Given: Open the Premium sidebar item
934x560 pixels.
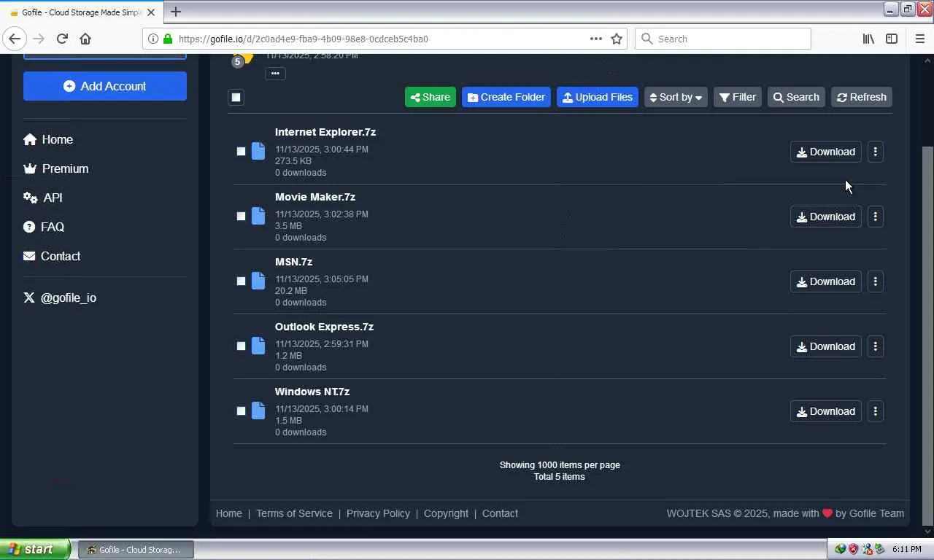Looking at the screenshot, I should (x=56, y=168).
